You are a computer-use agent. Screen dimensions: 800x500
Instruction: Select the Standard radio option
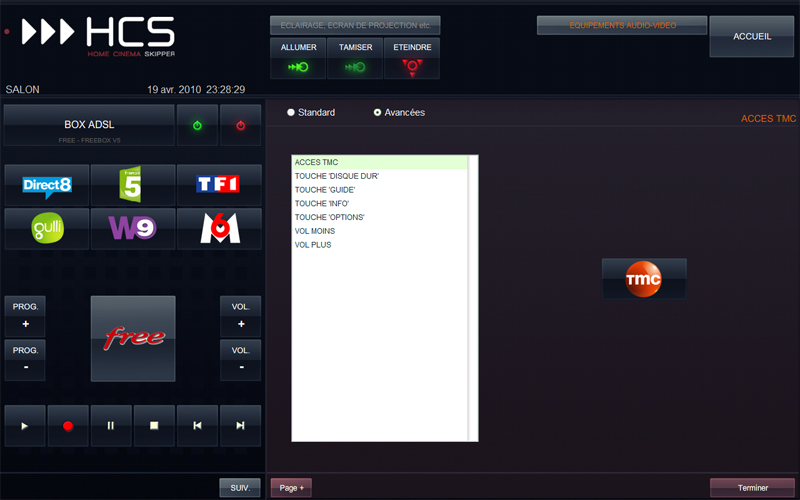point(311,112)
